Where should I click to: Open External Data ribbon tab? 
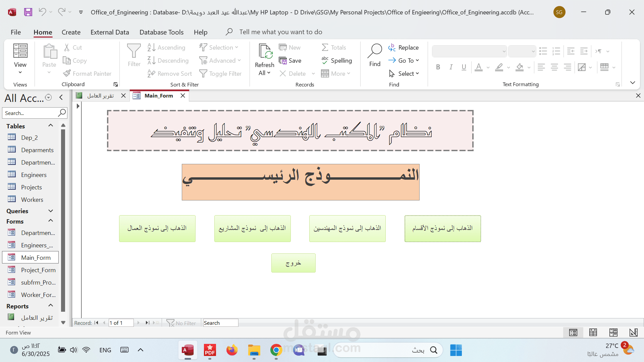[x=110, y=32]
